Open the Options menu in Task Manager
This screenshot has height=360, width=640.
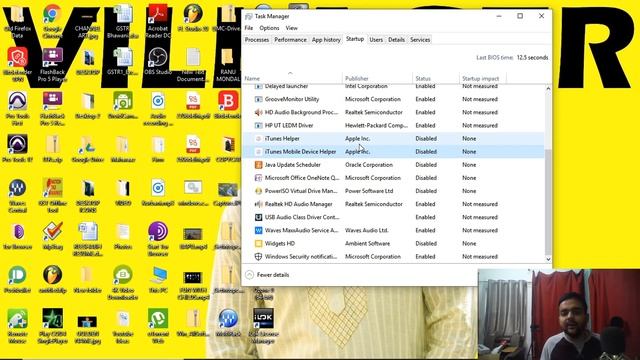(269, 28)
